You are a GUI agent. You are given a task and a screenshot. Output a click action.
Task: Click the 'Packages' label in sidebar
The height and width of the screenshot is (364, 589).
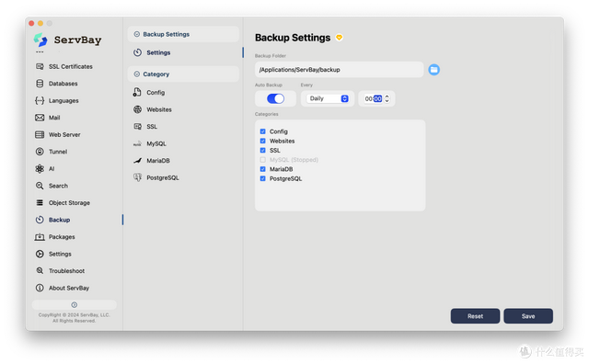(62, 237)
